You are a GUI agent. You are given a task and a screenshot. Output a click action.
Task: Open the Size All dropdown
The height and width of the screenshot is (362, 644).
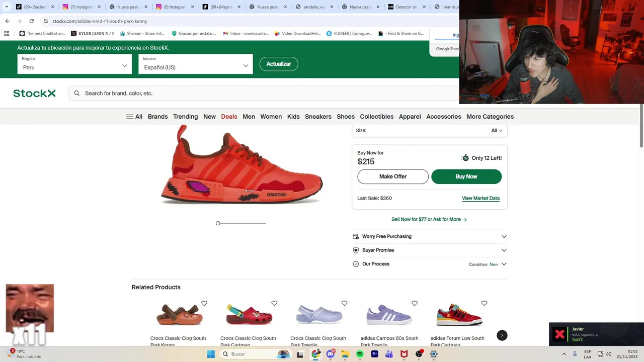tap(497, 130)
